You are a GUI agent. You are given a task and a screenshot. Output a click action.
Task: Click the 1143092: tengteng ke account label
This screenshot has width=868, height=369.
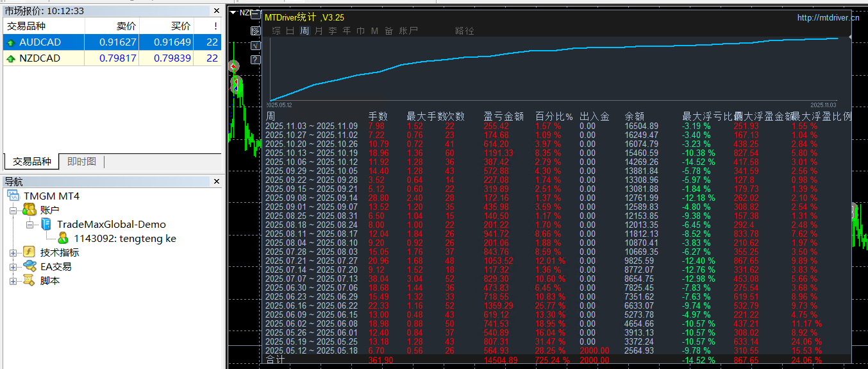[125, 238]
